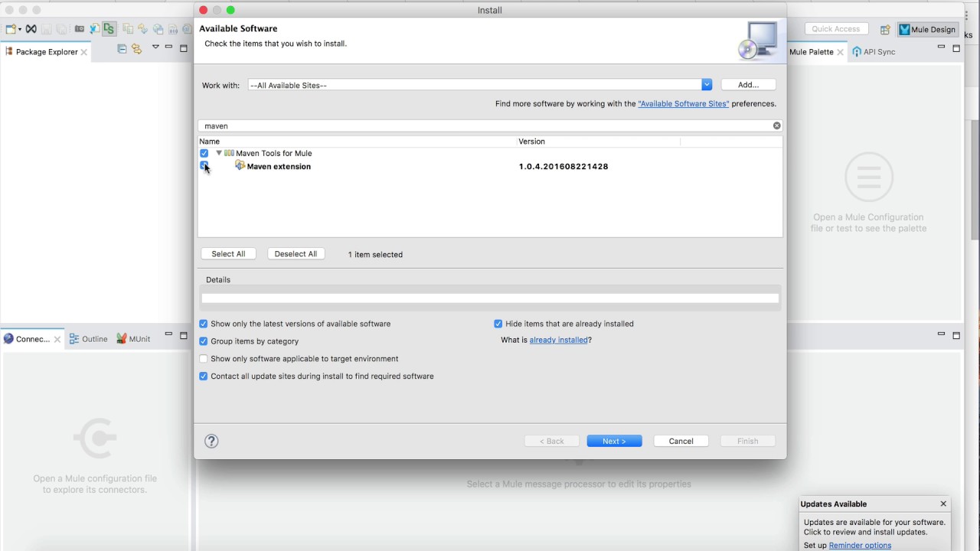Click version 1.0.4.201608221428 cell
980x551 pixels.
tap(563, 166)
